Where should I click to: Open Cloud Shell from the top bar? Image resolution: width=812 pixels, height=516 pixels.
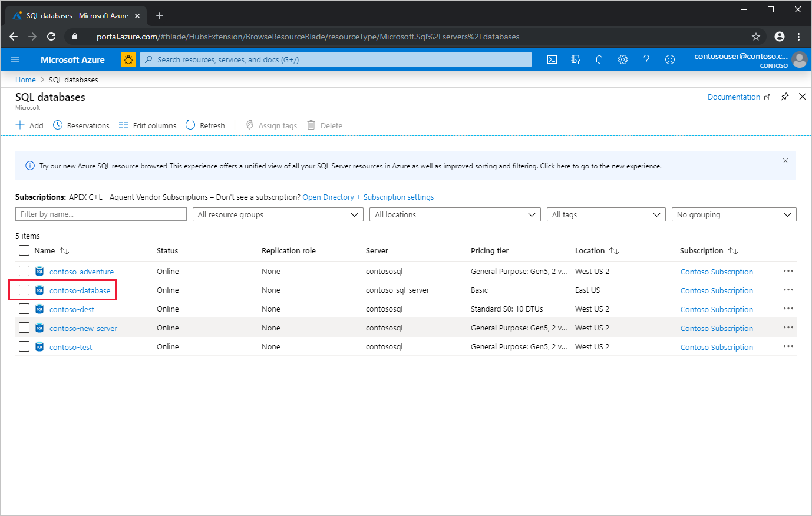pos(552,59)
